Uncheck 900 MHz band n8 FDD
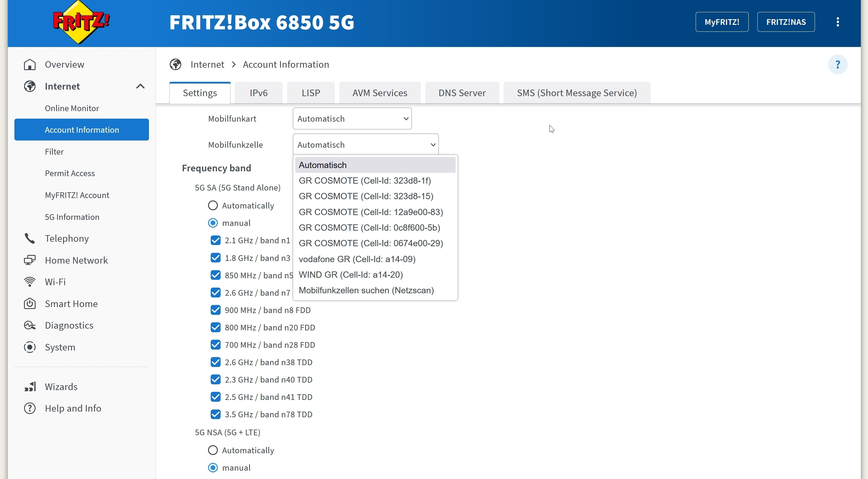The width and height of the screenshot is (868, 479). point(215,310)
